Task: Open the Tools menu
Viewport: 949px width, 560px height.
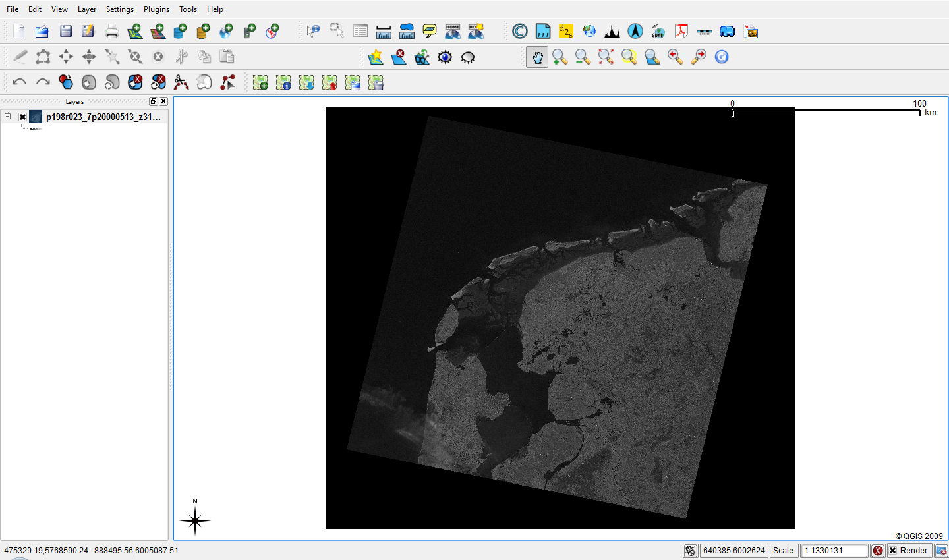Action: pyautogui.click(x=188, y=9)
